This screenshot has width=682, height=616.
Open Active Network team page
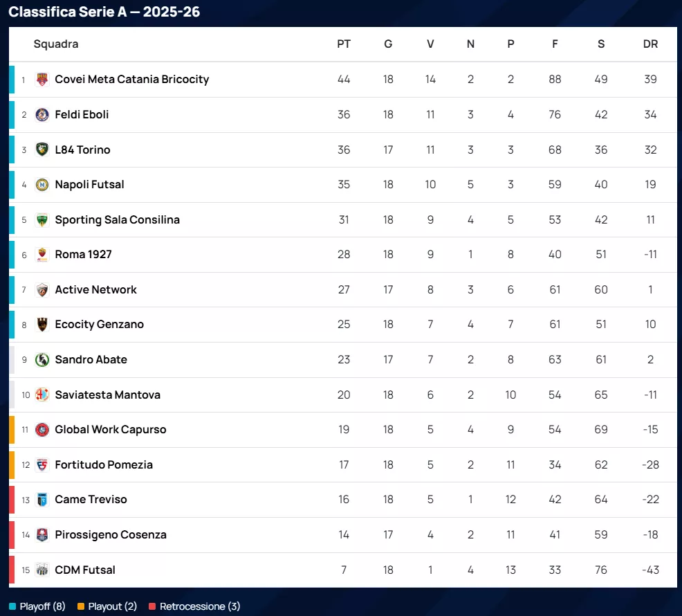tap(95, 289)
